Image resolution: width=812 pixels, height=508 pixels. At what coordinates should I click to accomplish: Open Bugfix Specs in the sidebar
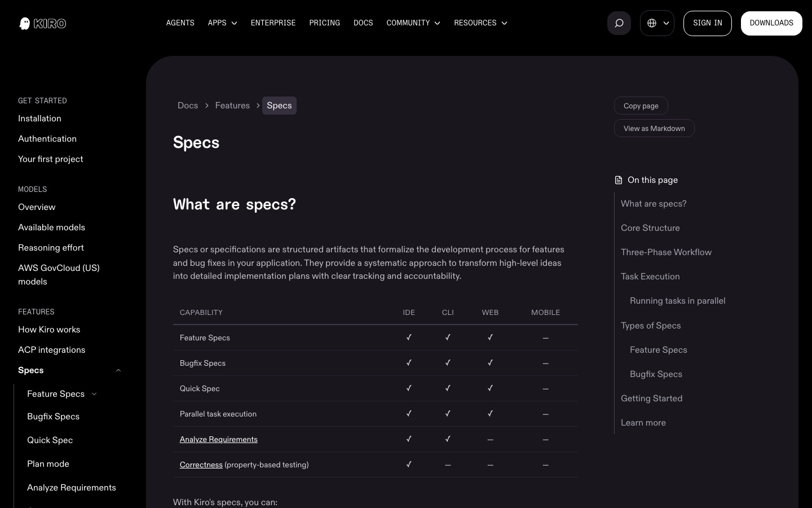pos(53,417)
